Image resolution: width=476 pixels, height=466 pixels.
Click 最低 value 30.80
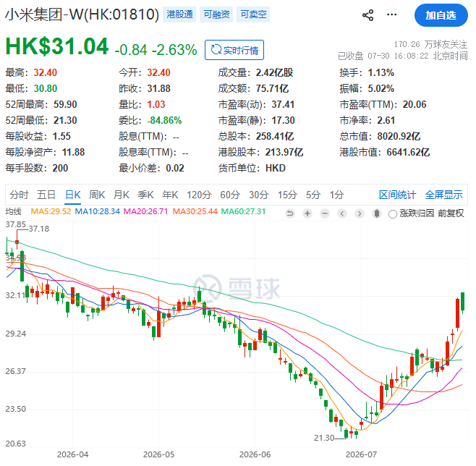(x=46, y=89)
